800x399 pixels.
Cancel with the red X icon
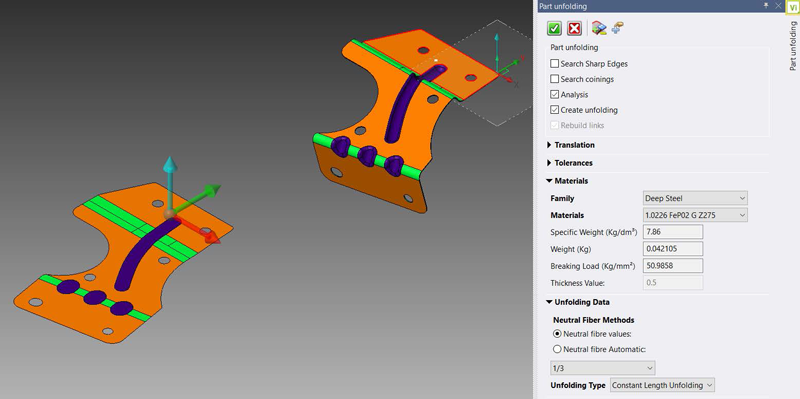pyautogui.click(x=574, y=28)
